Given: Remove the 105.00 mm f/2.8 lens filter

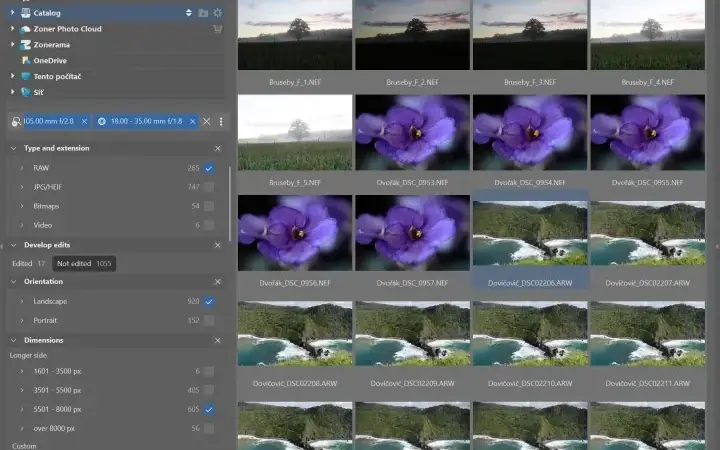Looking at the screenshot, I should pos(84,121).
